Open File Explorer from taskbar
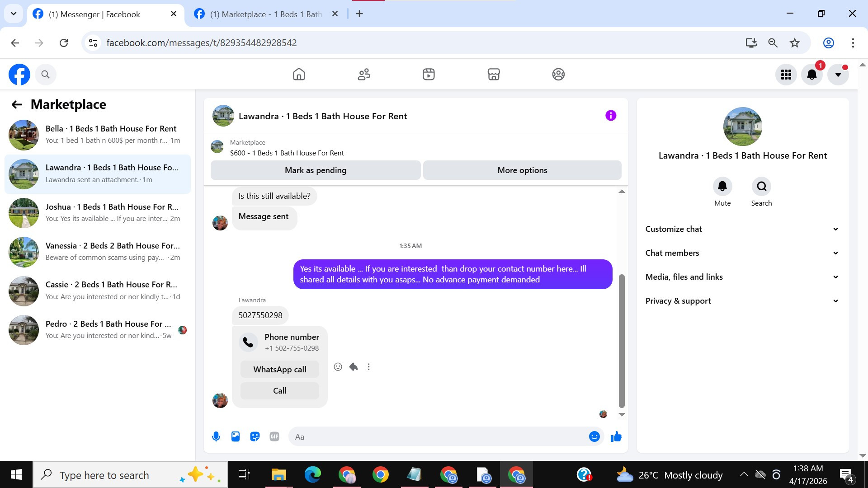Viewport: 868px width, 488px height. coord(279,475)
